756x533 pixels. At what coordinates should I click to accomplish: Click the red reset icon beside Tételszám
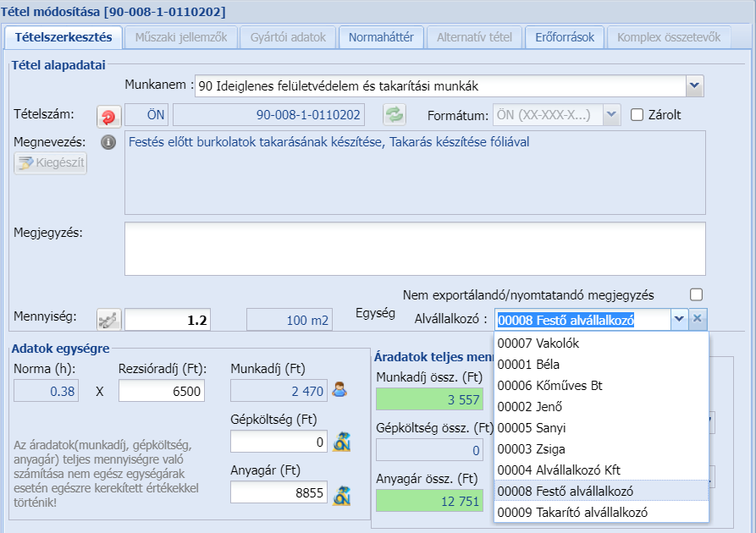tap(109, 116)
